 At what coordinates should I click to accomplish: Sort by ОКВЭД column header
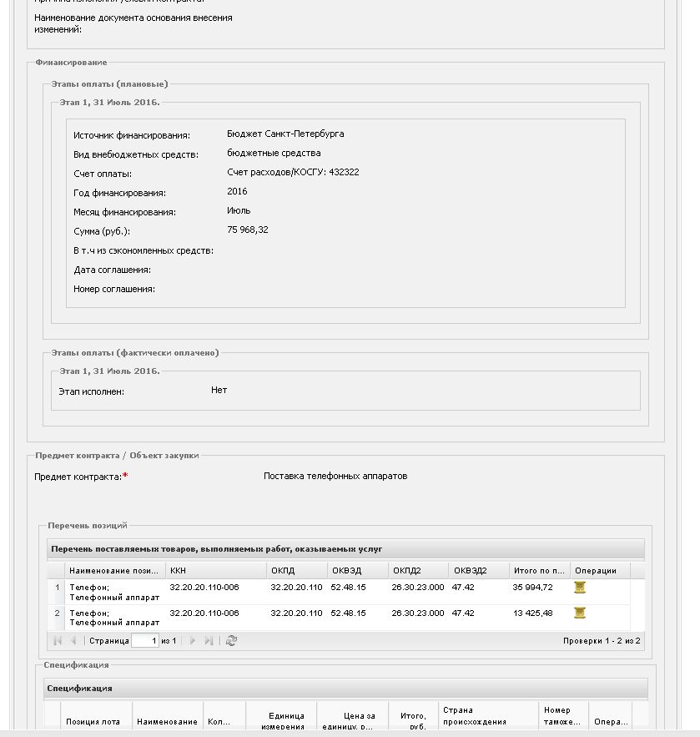(358, 571)
